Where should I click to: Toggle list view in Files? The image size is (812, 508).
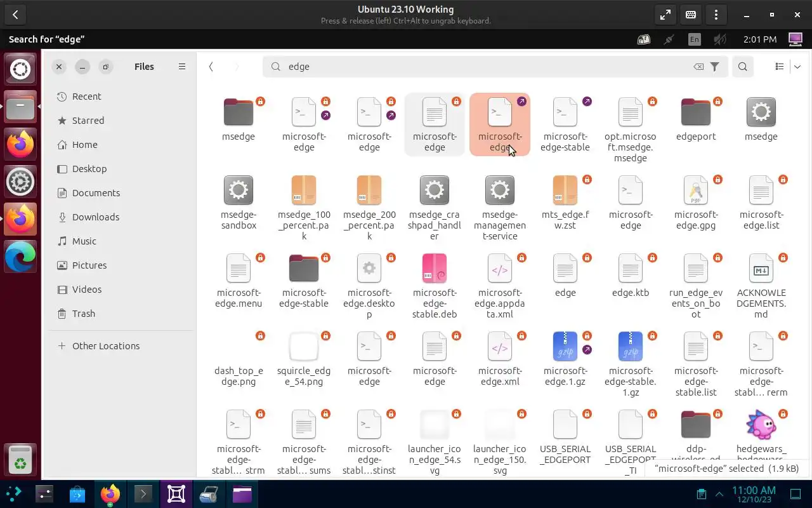[780, 67]
